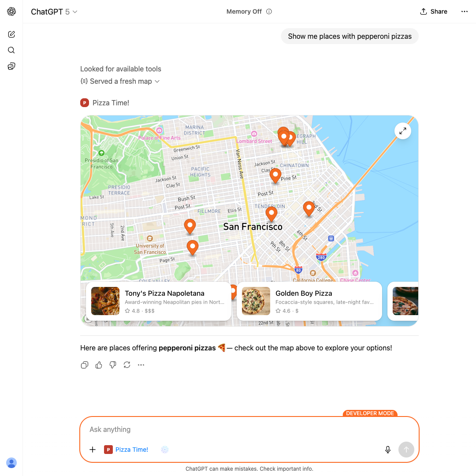The height and width of the screenshot is (476, 476).
Task: Start voice dictation with microphone icon
Action: pyautogui.click(x=388, y=450)
